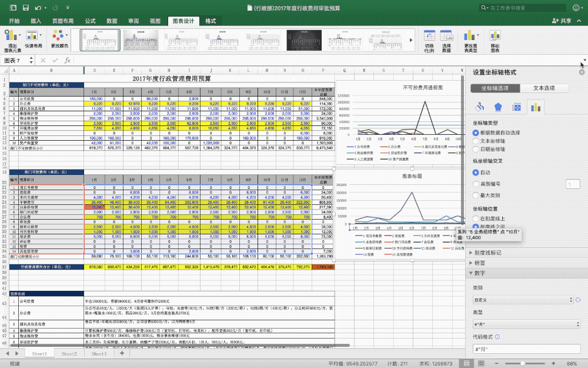Viewport: 588px width, 368px height.
Task: Click the 代码格式 text field
Action: click(526, 349)
